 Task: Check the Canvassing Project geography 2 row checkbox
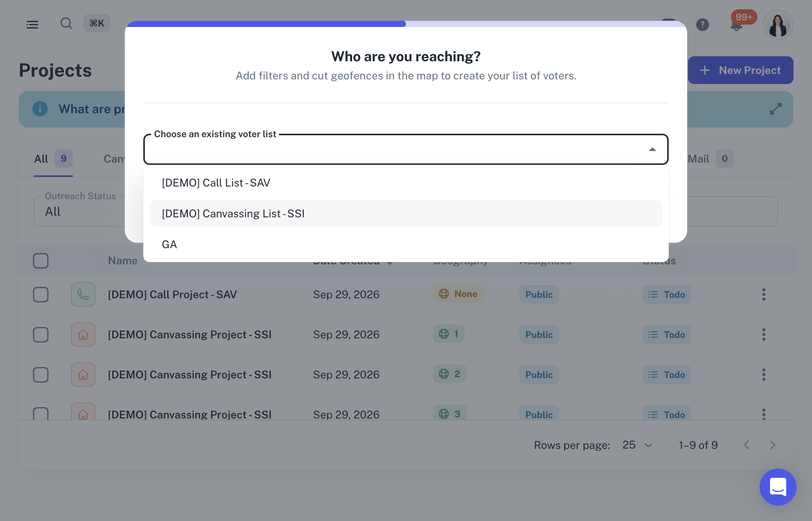[x=41, y=375]
